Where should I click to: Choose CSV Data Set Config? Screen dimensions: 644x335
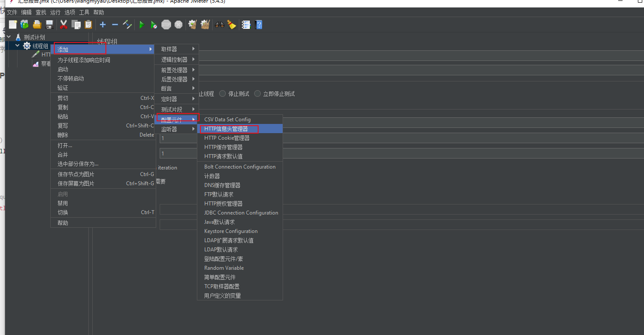pos(240,120)
